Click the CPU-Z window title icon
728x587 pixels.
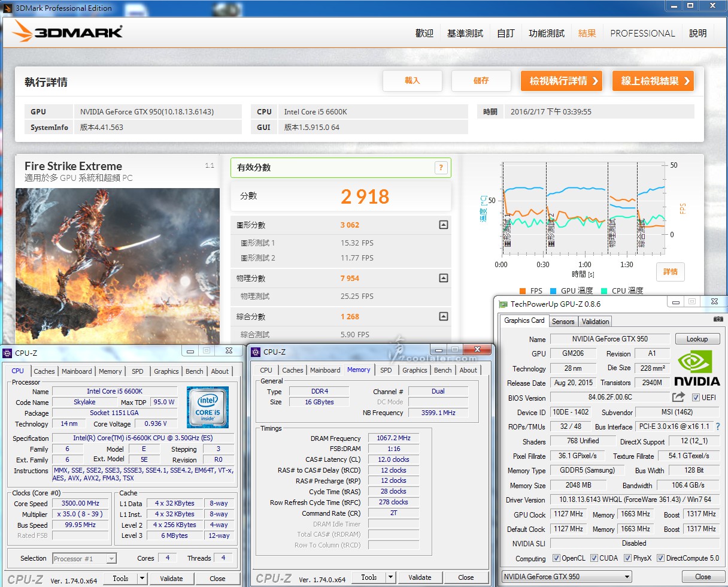pyautogui.click(x=7, y=353)
